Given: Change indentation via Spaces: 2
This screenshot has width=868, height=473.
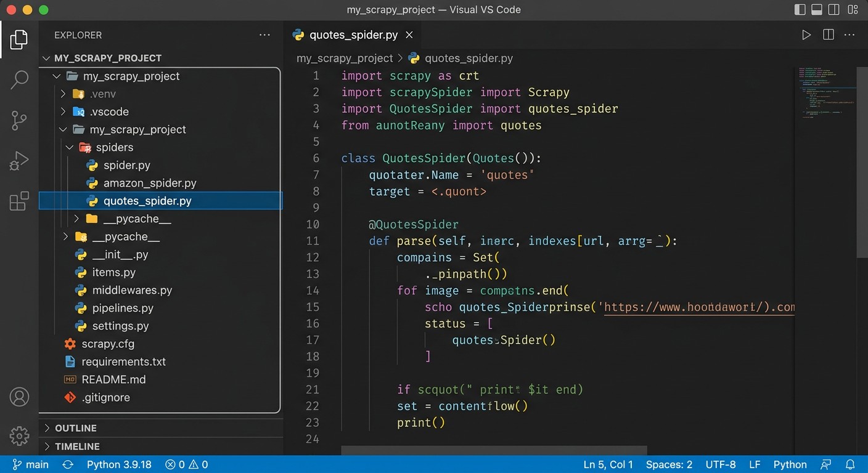Looking at the screenshot, I should 669,464.
